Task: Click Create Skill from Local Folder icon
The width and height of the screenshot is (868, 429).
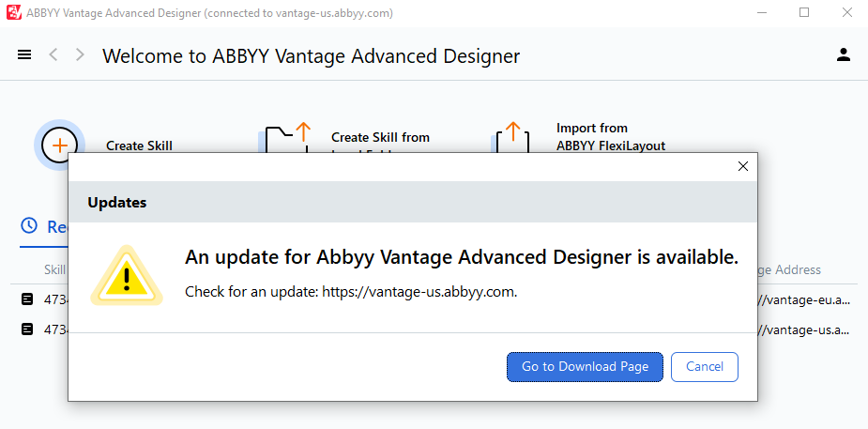Action: (x=283, y=137)
